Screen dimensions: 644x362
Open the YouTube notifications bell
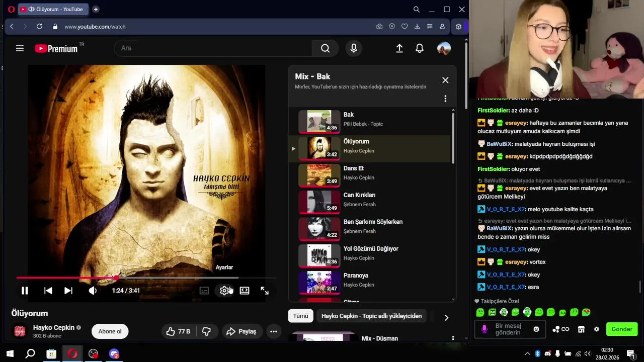[420, 48]
